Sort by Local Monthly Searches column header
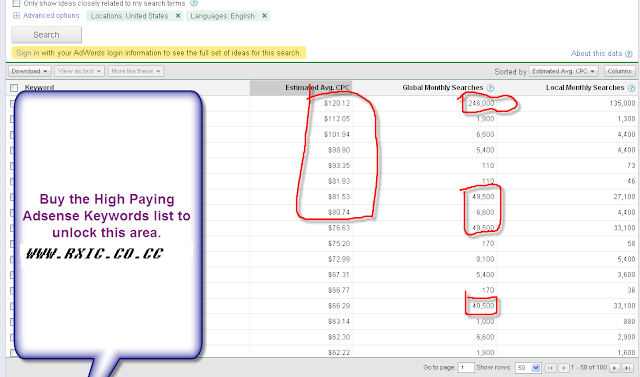 [585, 87]
